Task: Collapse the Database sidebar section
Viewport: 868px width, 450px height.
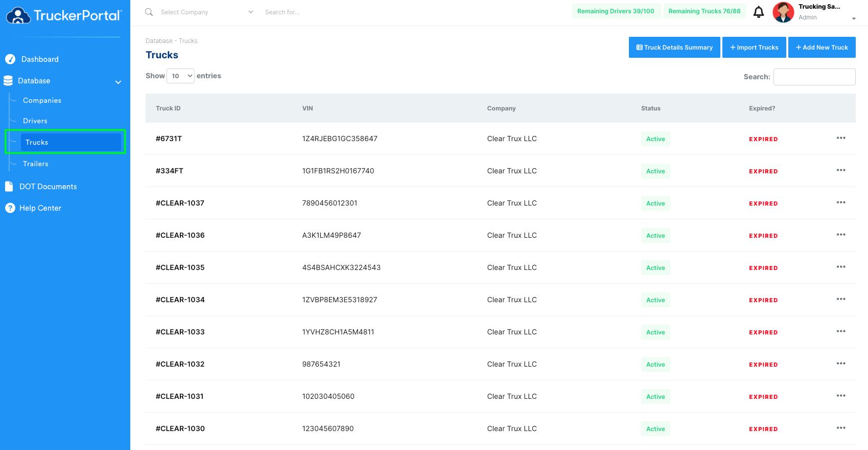Action: tap(118, 82)
